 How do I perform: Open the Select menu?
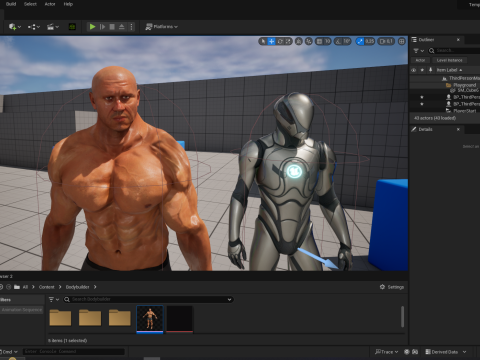(30, 4)
